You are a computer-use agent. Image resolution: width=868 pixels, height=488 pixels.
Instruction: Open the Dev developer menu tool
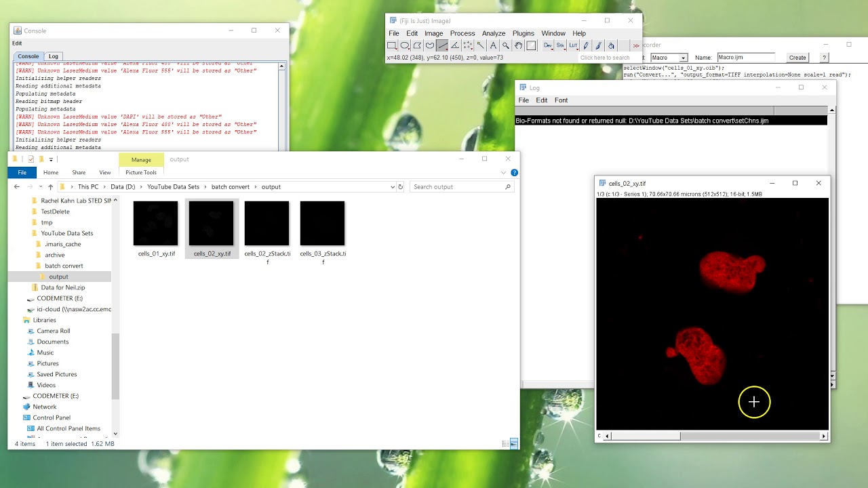pyautogui.click(x=548, y=45)
